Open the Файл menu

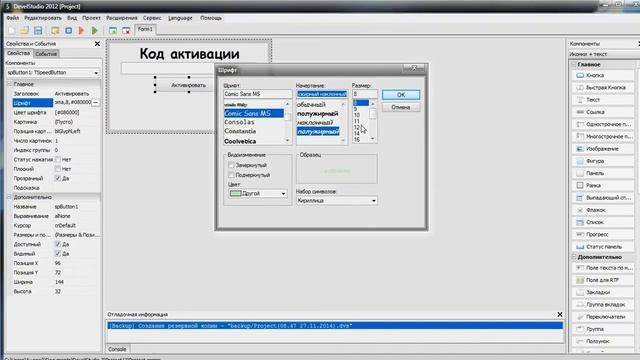click(13, 18)
